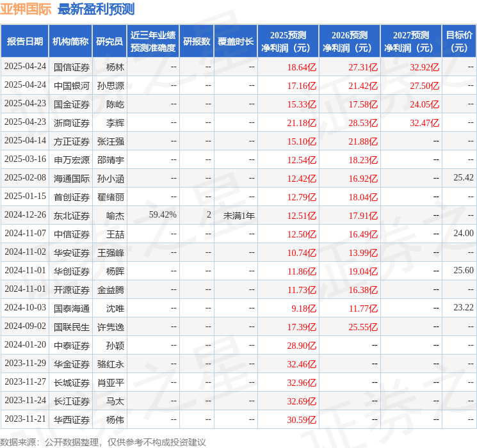This screenshot has height=448, width=477.
Task: Click the 32.96亿 profit value
Action: [302, 383]
